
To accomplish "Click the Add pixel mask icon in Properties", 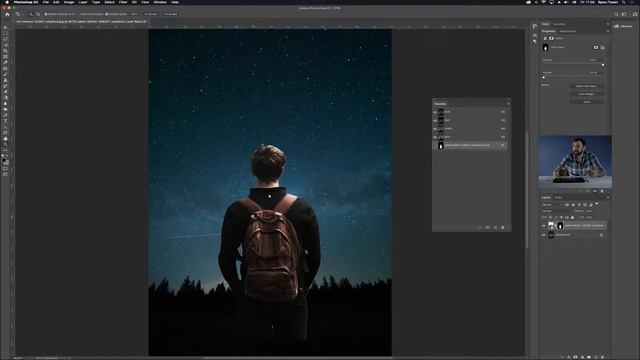I will (596, 47).
